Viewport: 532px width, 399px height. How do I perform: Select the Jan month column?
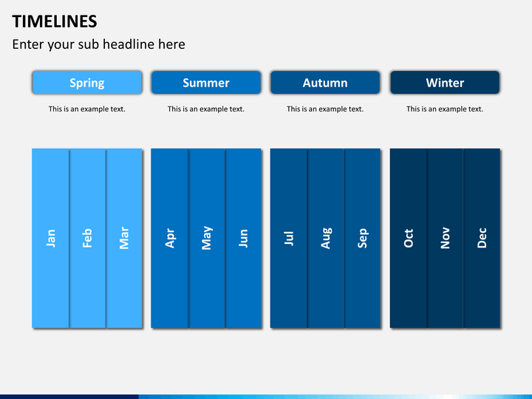50,238
